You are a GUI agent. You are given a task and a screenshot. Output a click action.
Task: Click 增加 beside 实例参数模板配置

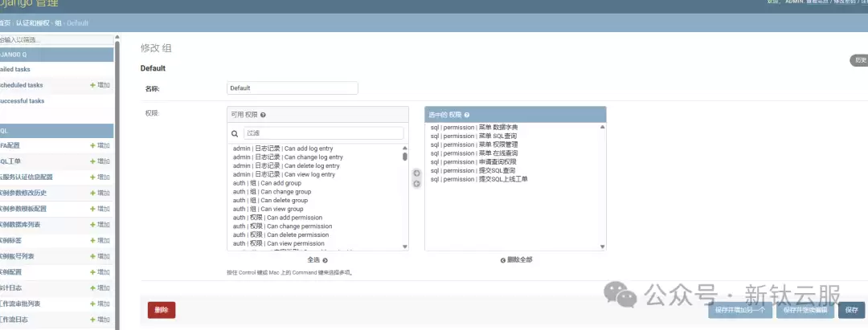tap(100, 209)
